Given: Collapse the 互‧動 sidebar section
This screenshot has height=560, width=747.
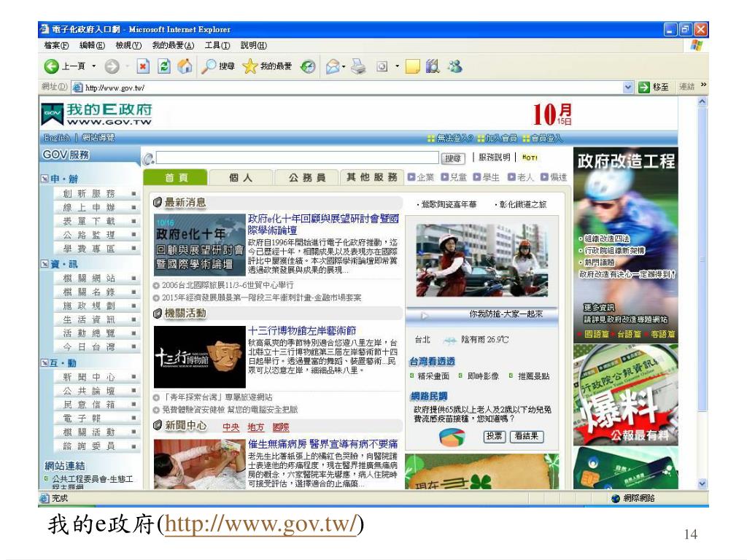Looking at the screenshot, I should (x=44, y=363).
